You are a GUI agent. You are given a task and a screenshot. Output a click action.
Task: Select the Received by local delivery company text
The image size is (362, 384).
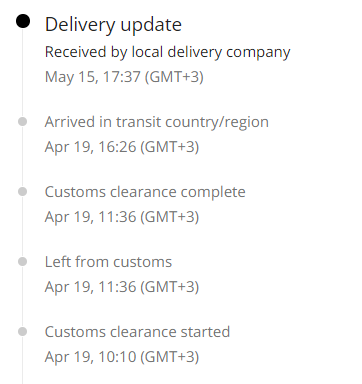coord(168,52)
